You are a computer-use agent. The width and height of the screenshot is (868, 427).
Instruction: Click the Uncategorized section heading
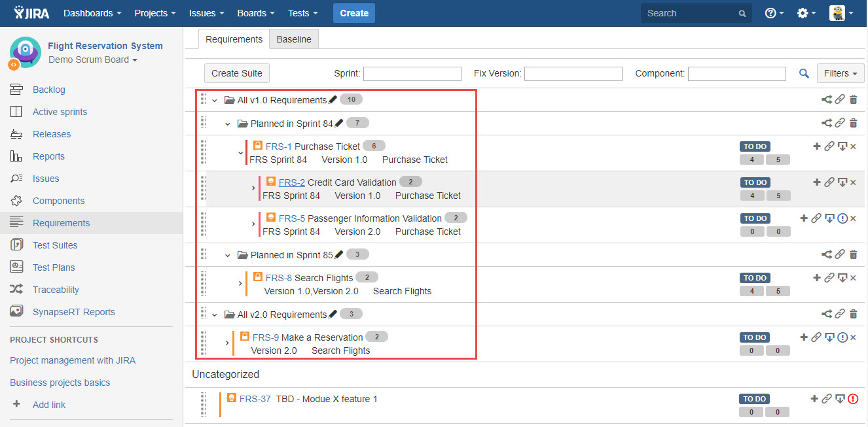coord(225,374)
